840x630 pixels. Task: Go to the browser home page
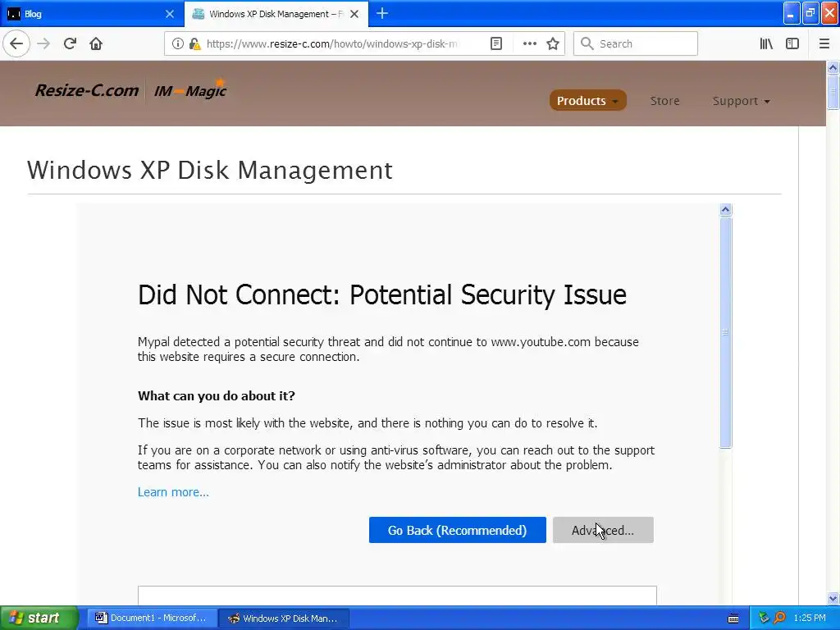pyautogui.click(x=96, y=43)
